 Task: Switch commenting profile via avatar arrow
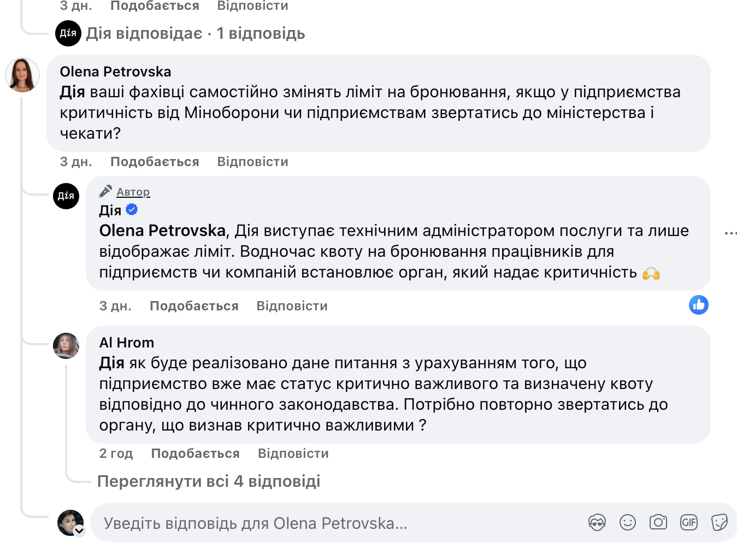[x=79, y=530]
